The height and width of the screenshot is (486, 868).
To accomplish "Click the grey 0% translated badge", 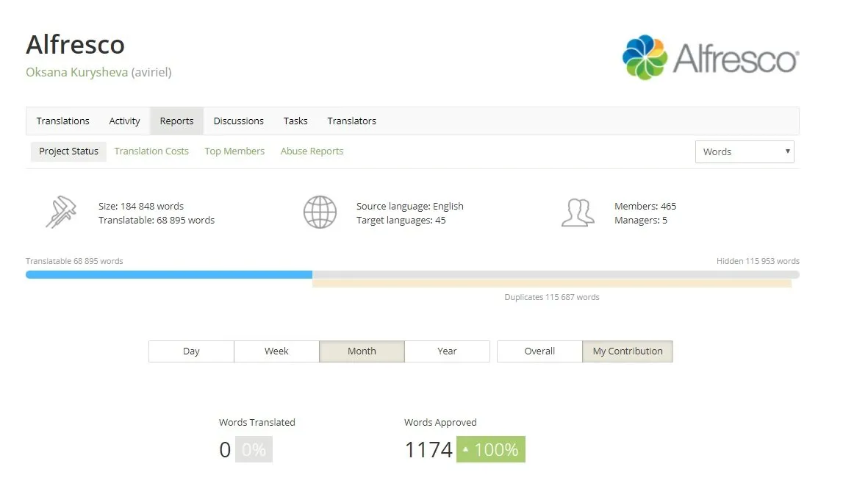I will point(254,449).
